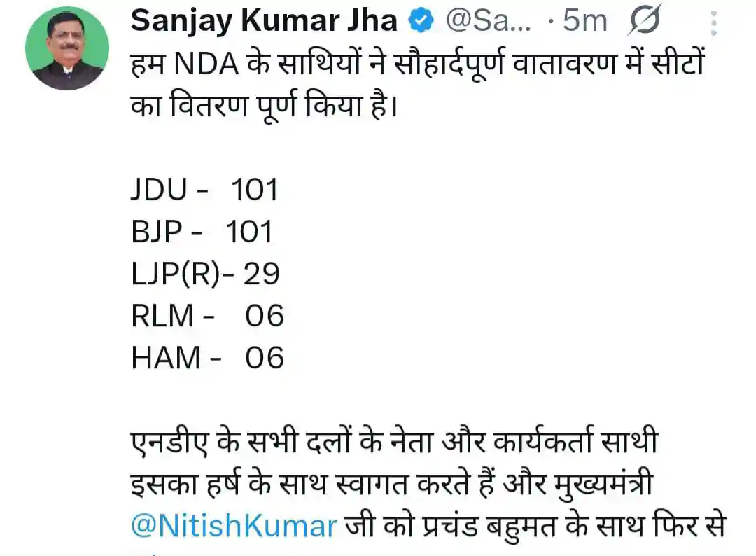Open Grok via the slashed-circle icon
The image size is (756, 556).
(x=644, y=22)
